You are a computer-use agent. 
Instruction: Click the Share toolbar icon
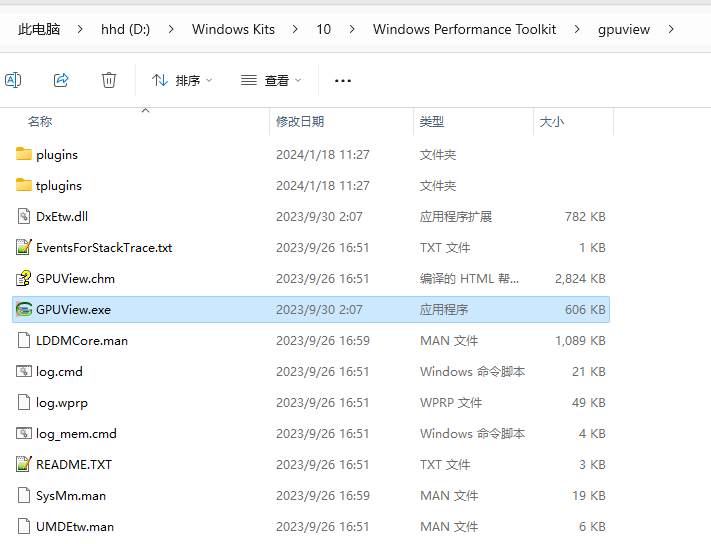61,80
